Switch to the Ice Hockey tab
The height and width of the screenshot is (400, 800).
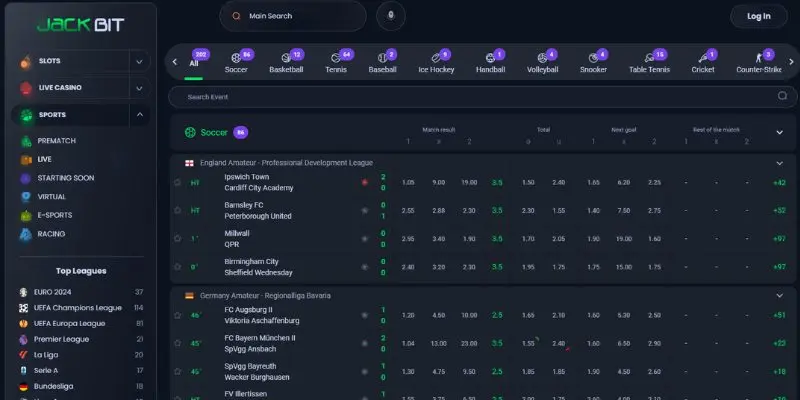[x=436, y=63]
